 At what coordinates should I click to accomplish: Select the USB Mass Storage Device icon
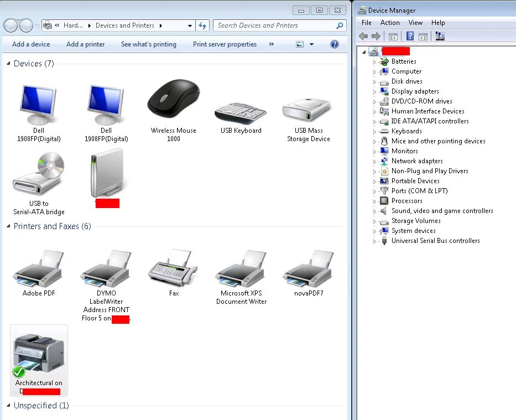[x=307, y=110]
